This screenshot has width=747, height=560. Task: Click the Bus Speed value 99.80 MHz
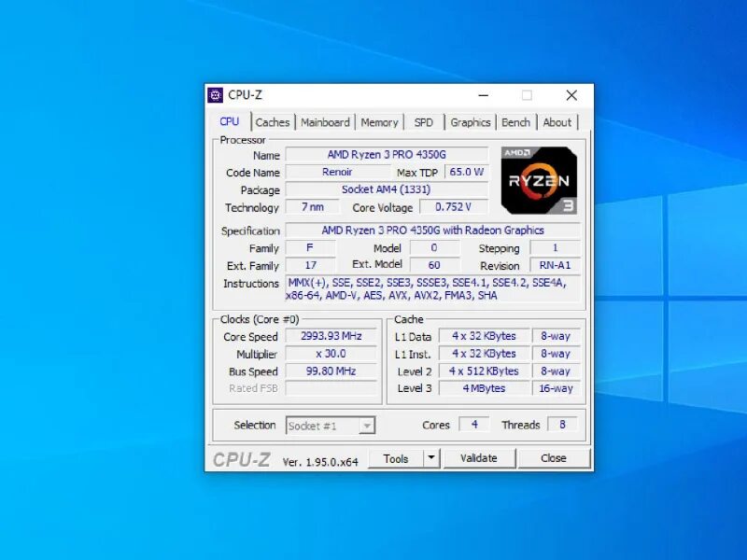(x=331, y=371)
